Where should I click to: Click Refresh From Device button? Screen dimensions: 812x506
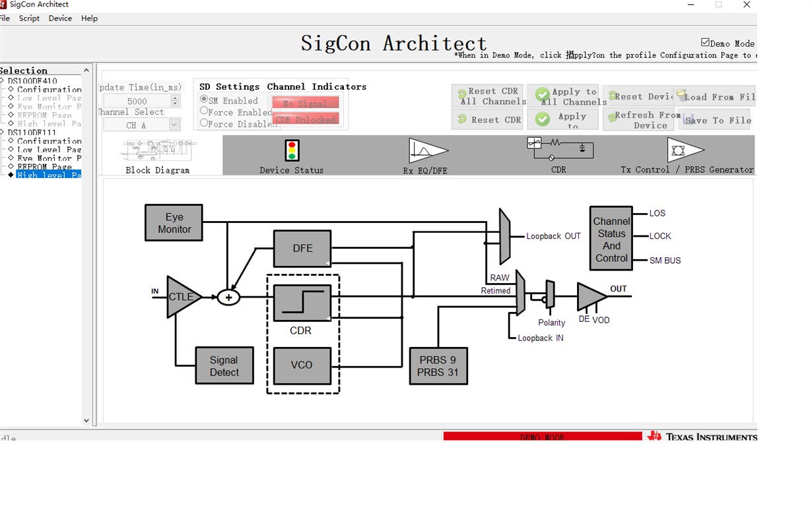pyautogui.click(x=638, y=119)
